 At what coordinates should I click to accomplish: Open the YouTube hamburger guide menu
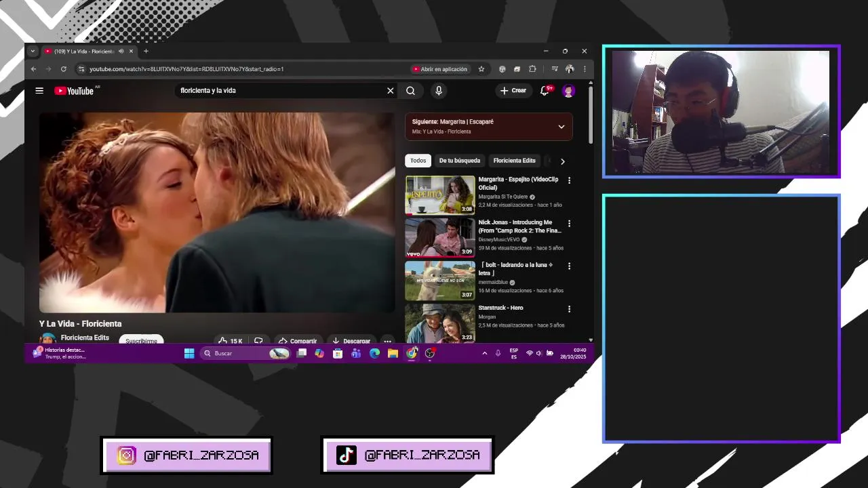(x=39, y=91)
